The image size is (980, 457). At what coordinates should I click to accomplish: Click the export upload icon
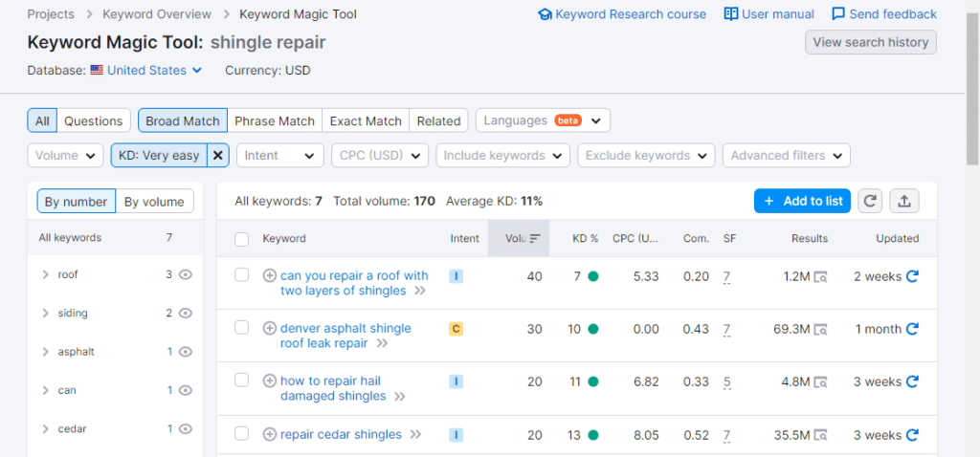(903, 201)
